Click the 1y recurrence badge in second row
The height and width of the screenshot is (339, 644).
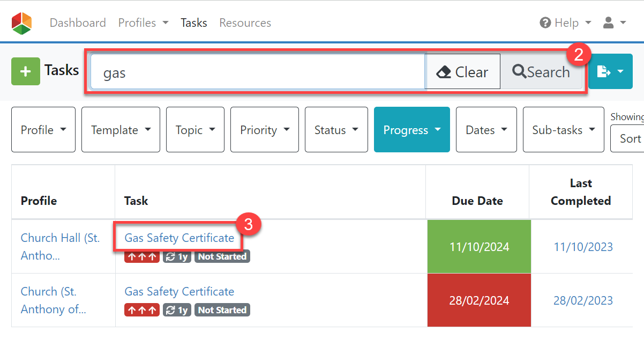(x=177, y=310)
